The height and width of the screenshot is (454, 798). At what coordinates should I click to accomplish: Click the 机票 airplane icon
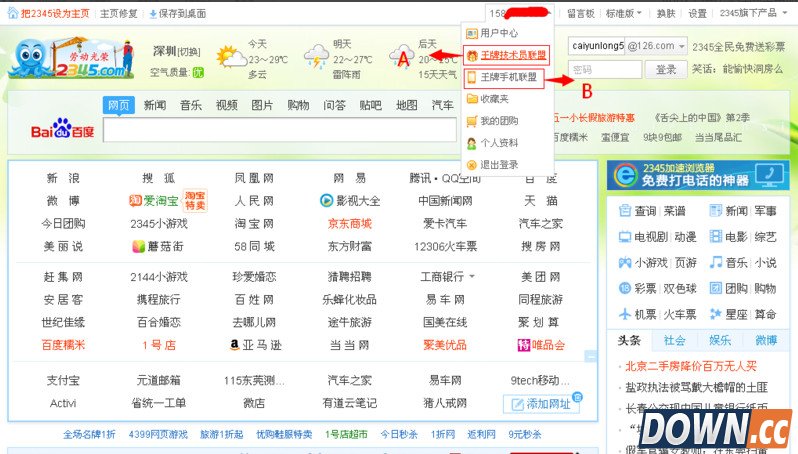pyautogui.click(x=625, y=314)
